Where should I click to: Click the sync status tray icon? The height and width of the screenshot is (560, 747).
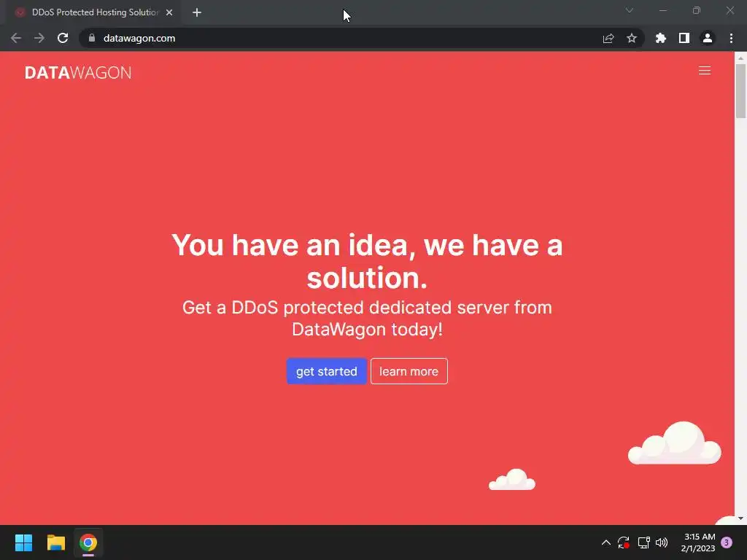pos(623,542)
